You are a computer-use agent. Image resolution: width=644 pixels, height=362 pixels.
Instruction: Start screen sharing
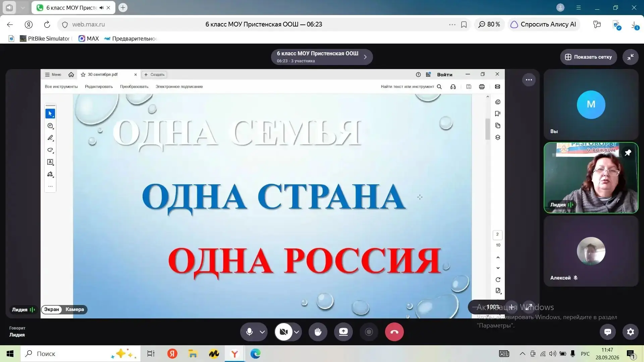343,332
